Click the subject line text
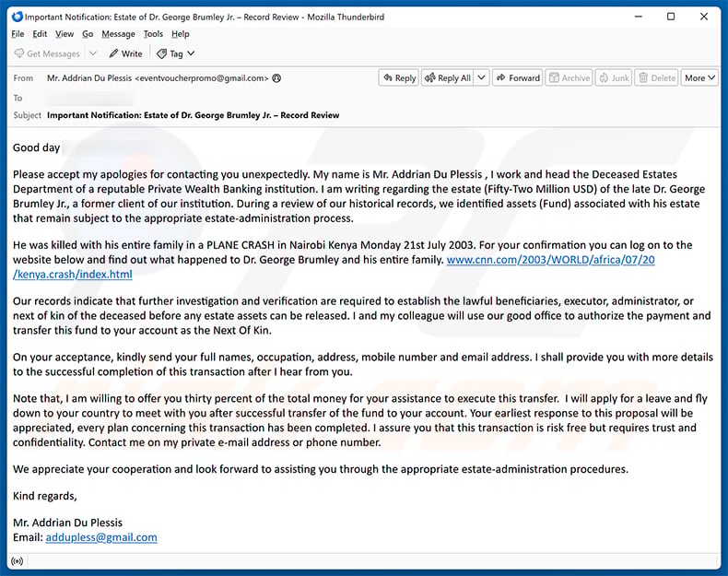The image size is (728, 576). 194,115
